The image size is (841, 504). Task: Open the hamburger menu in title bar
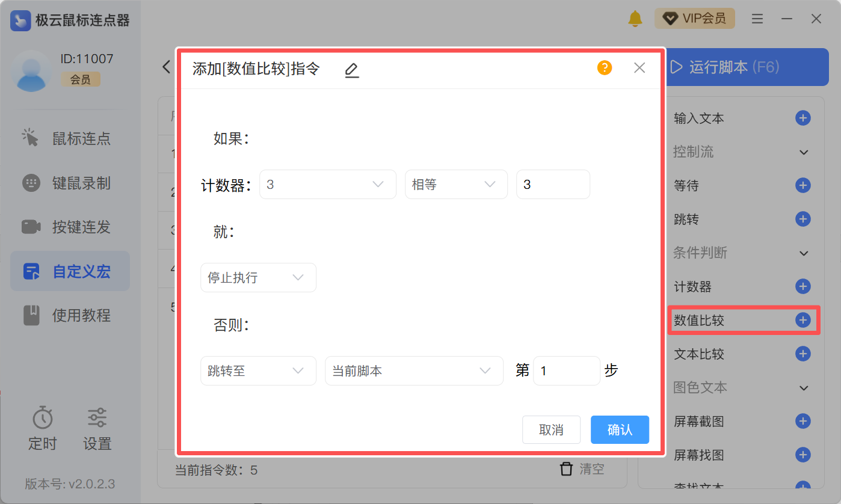click(x=757, y=19)
